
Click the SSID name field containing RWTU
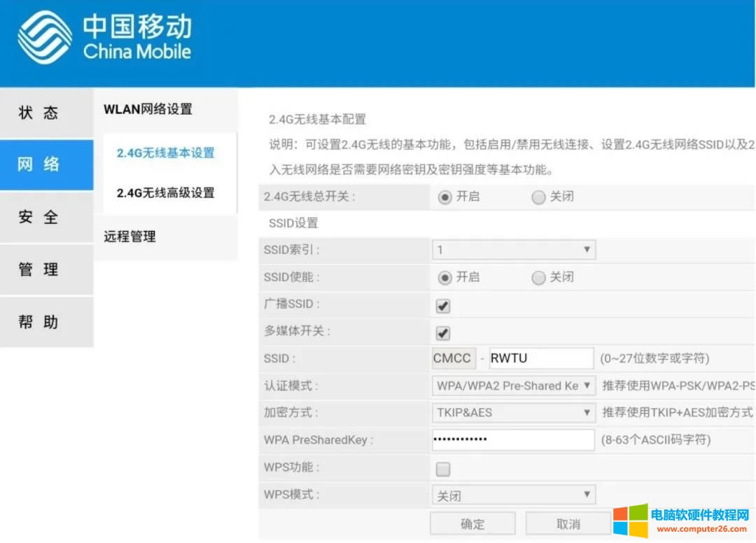tap(541, 358)
